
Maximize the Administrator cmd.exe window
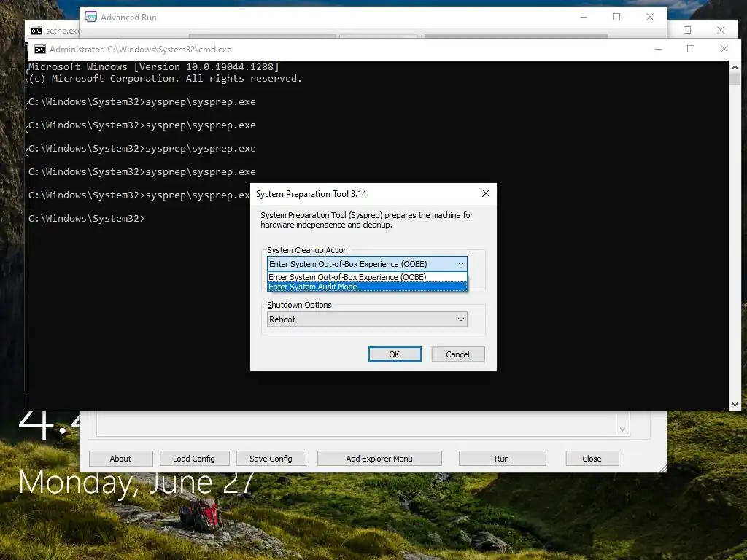click(691, 49)
